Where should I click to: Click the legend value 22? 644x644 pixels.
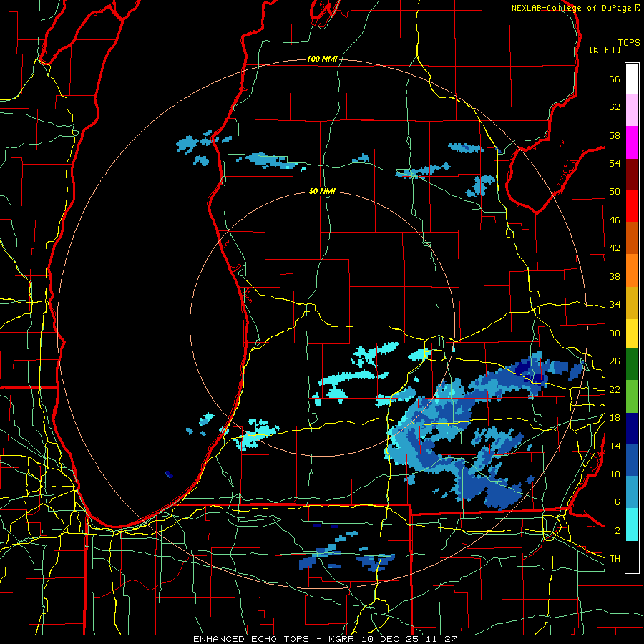point(615,389)
